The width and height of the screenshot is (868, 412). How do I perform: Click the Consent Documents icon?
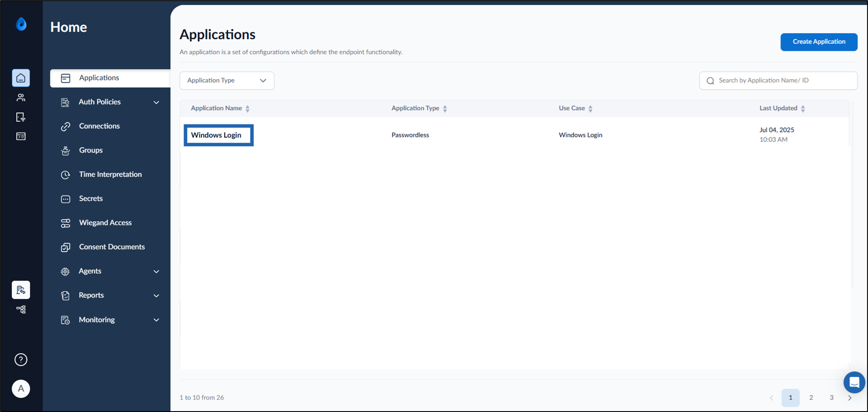point(65,247)
